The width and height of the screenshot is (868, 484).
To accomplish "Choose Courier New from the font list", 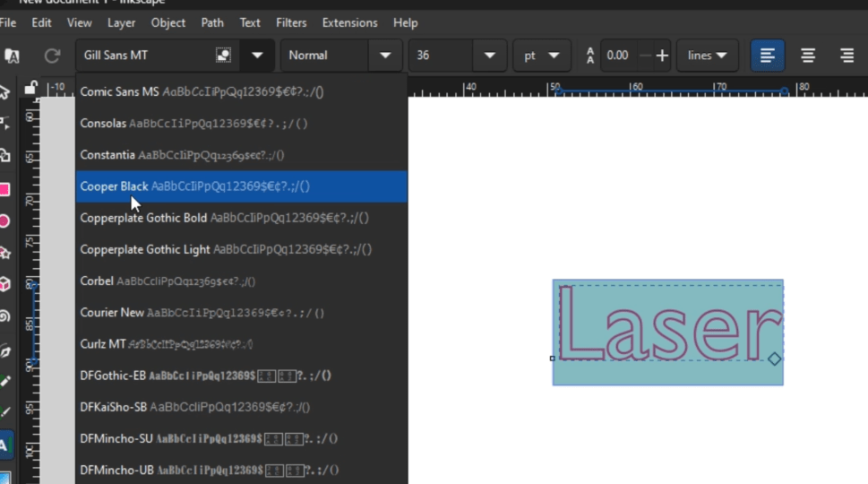I will click(112, 313).
